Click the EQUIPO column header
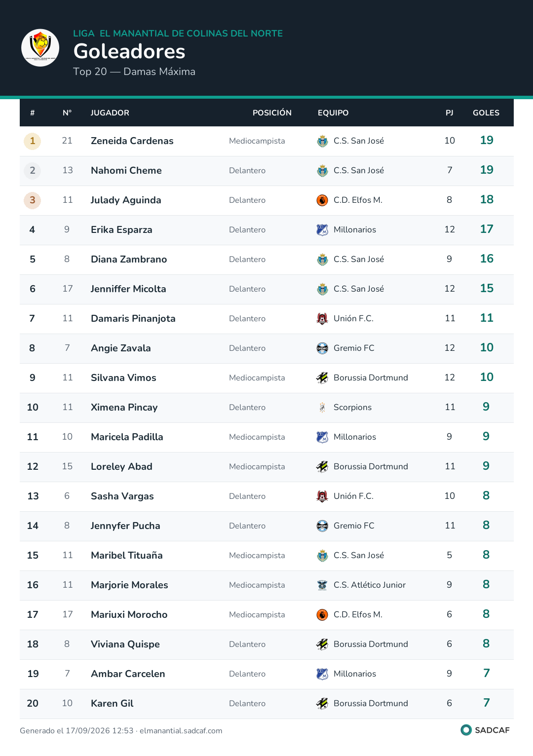Screen dimensions: 533x756 (x=333, y=113)
